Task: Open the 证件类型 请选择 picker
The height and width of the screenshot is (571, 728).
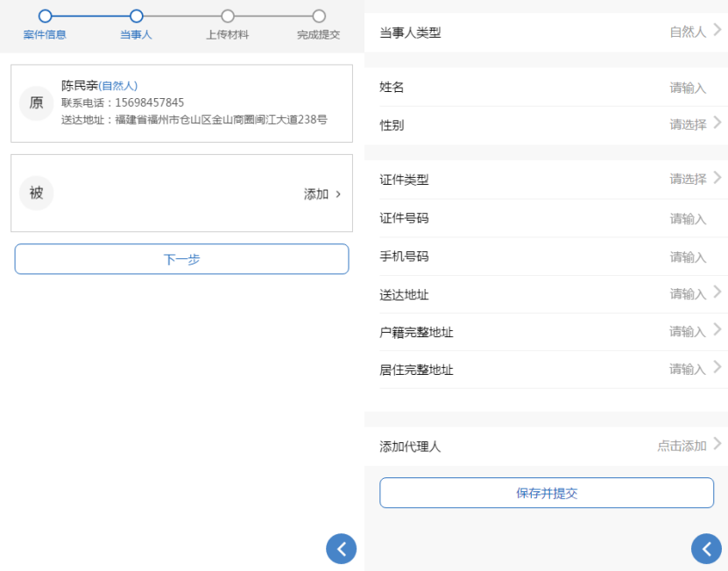Action: tap(546, 180)
